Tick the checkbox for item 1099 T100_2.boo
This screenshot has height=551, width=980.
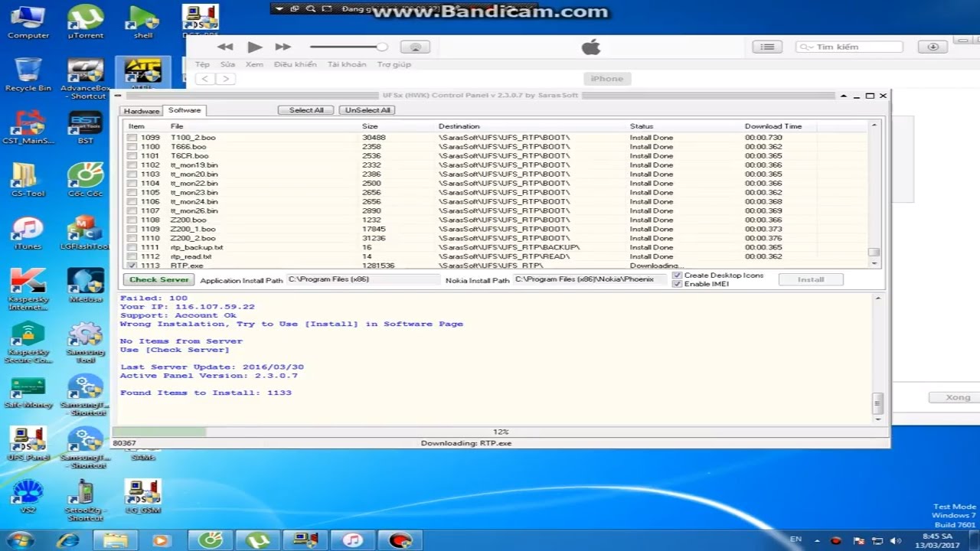[132, 138]
